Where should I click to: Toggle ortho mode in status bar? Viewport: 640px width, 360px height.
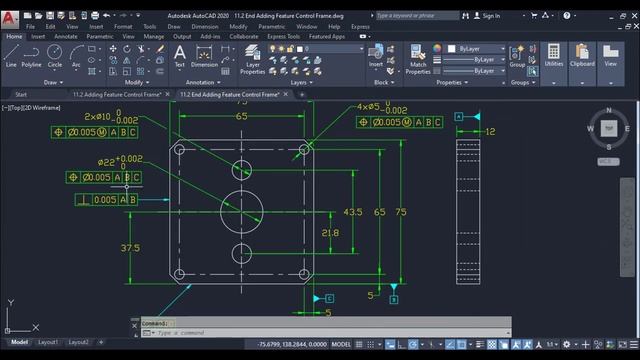tap(402, 344)
